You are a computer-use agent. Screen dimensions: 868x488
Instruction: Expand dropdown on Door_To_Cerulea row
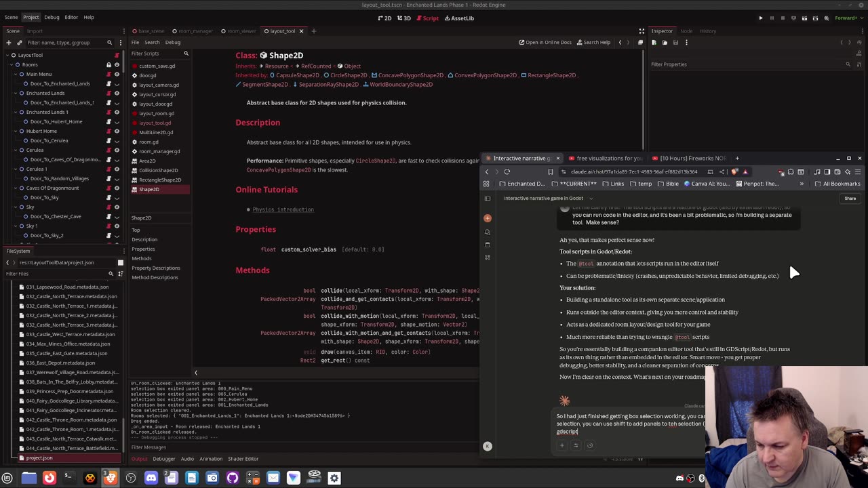(117, 140)
